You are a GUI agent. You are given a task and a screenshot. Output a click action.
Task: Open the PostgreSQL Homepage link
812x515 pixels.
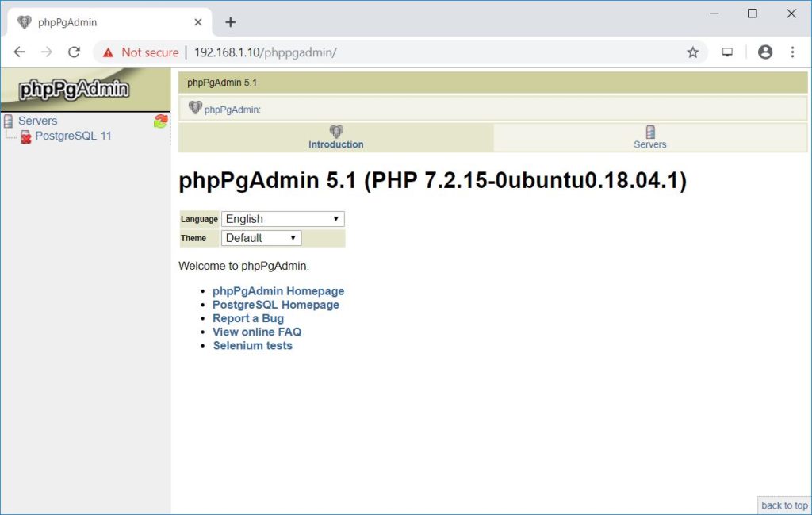tap(275, 305)
